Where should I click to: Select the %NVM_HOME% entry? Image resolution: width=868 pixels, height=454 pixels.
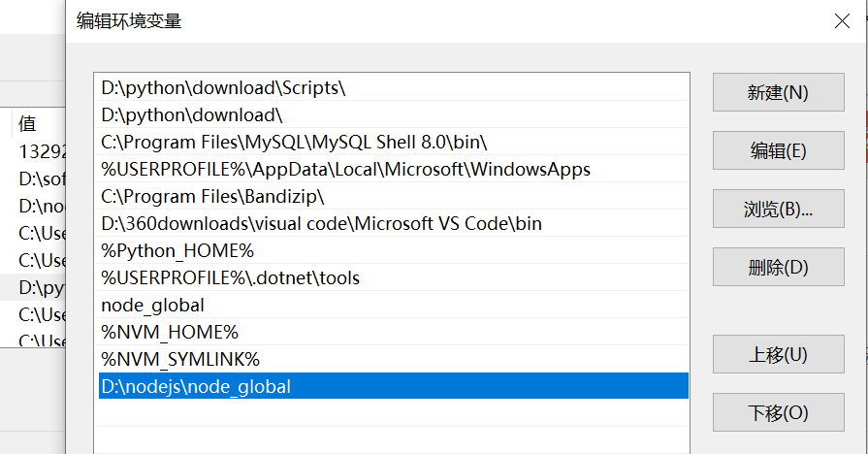(x=392, y=332)
